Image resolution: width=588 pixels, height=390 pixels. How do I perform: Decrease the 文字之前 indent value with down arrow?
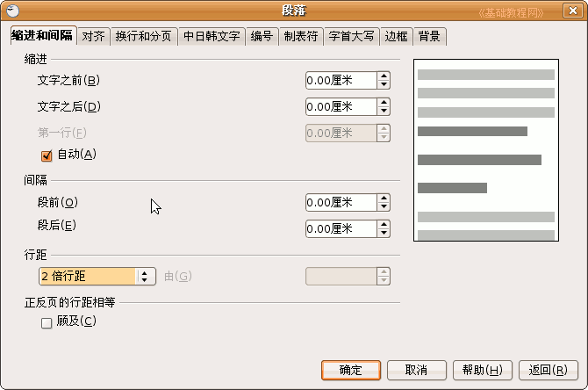(x=384, y=85)
